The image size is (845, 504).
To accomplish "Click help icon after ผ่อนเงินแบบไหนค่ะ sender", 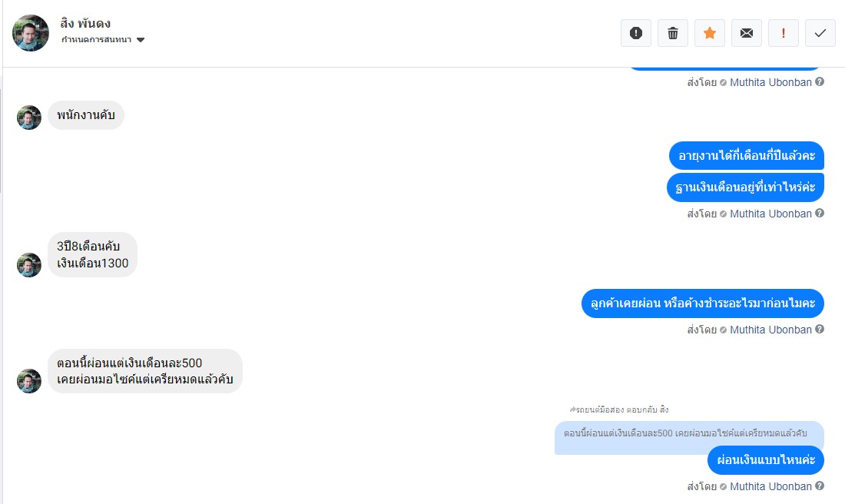I will click(x=819, y=486).
